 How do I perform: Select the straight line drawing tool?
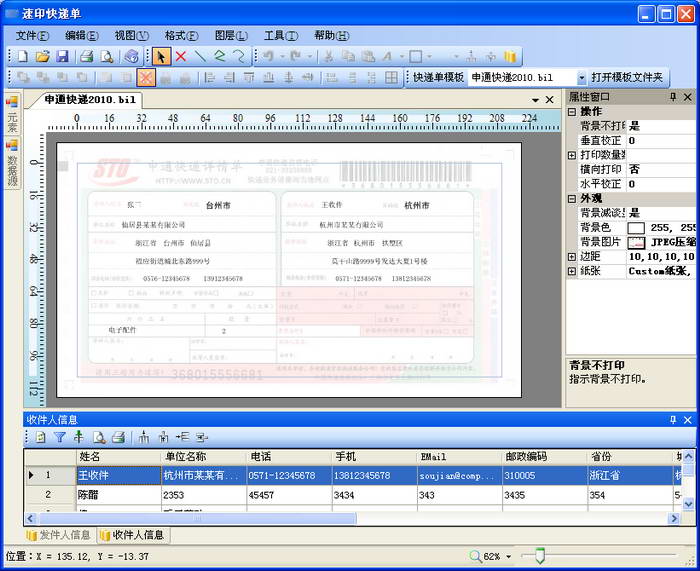click(200, 57)
